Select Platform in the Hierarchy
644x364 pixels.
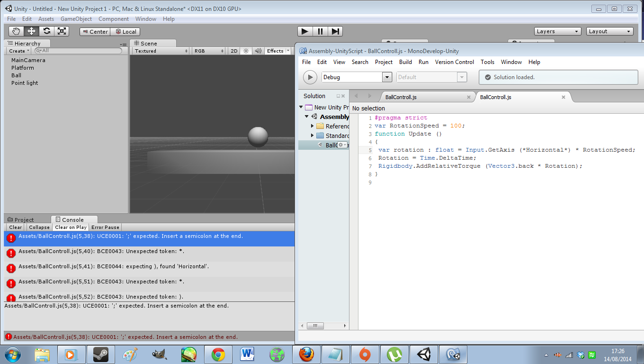pyautogui.click(x=23, y=68)
